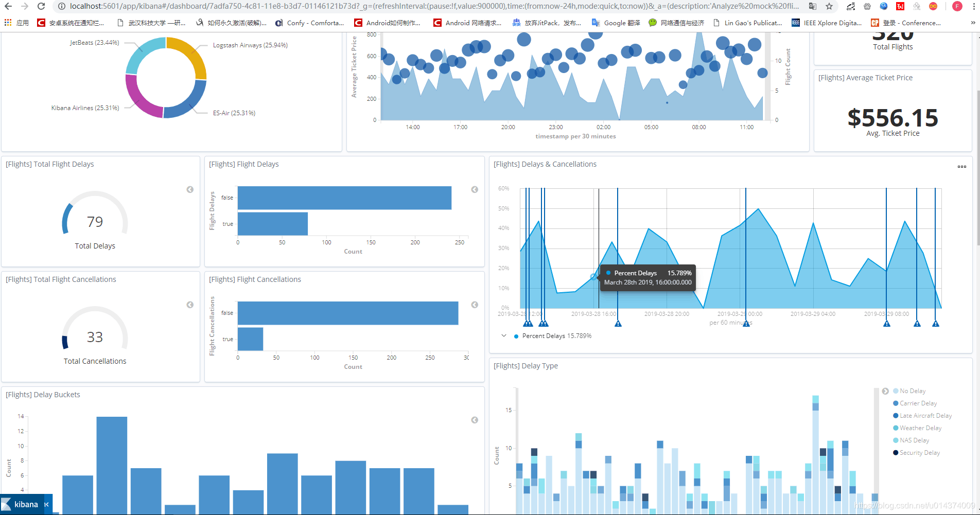Open the IEEE Xplore Digita... bookmark
Image resolution: width=980 pixels, height=515 pixels.
[827, 23]
